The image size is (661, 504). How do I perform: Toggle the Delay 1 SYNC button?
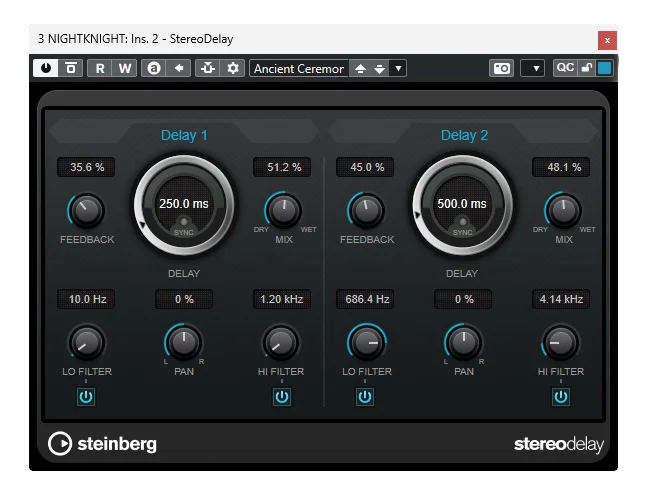[x=184, y=222]
